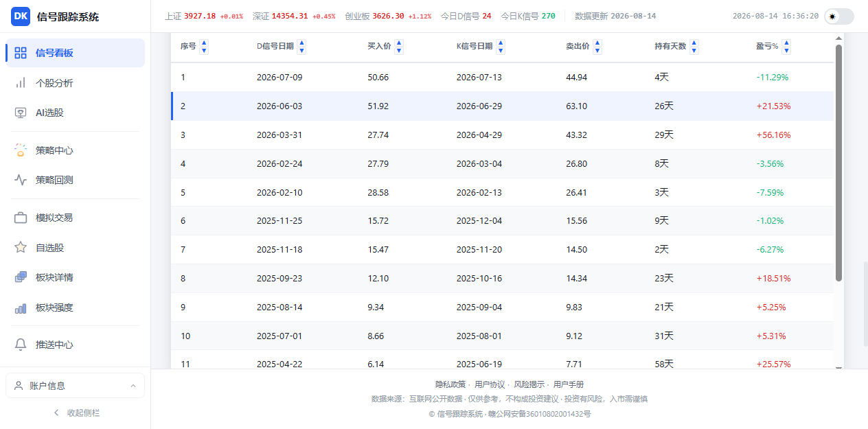868x429 pixels.
Task: Go to 板块强度 menu item
Action: click(75, 308)
